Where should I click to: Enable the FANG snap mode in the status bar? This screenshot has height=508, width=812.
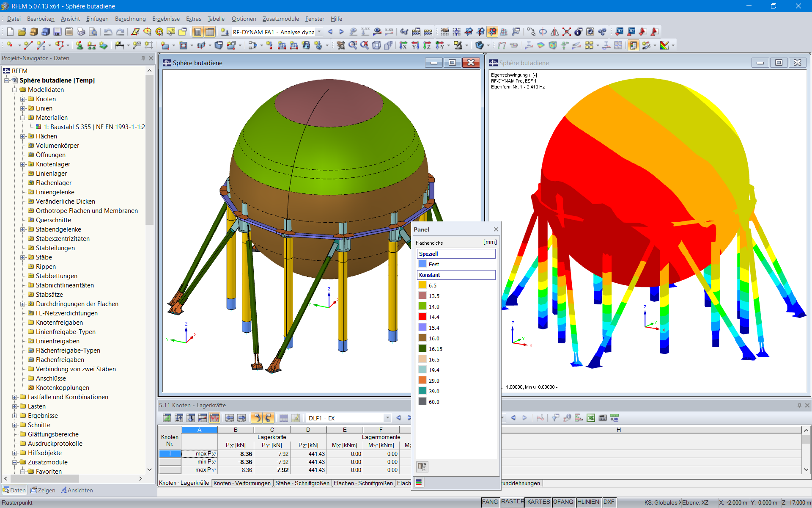pyautogui.click(x=490, y=502)
